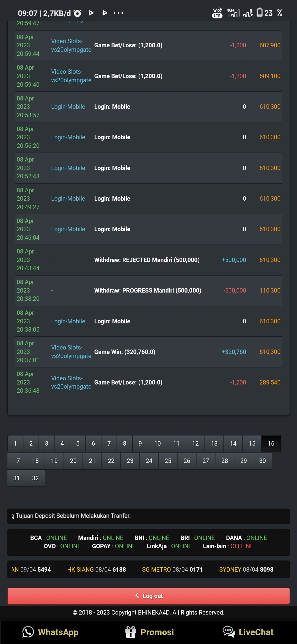Tap the LiveChat speech bubble icon
This screenshot has width=297, height=644.
(229, 632)
